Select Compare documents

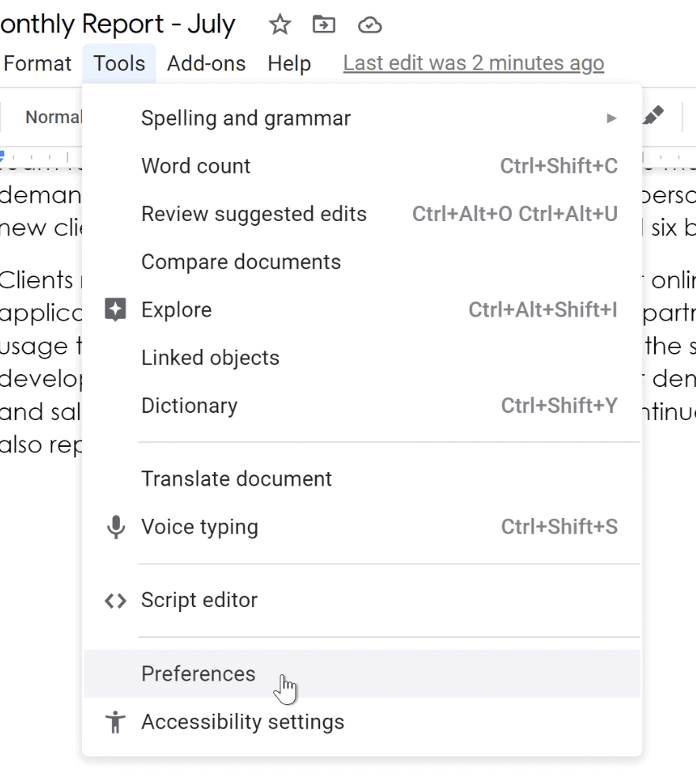pyautogui.click(x=241, y=261)
